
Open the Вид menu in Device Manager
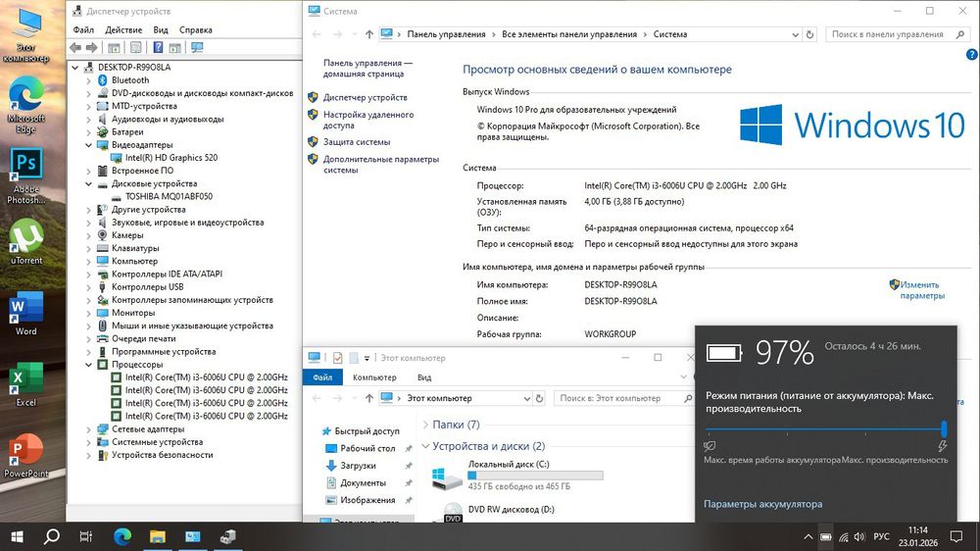click(161, 30)
